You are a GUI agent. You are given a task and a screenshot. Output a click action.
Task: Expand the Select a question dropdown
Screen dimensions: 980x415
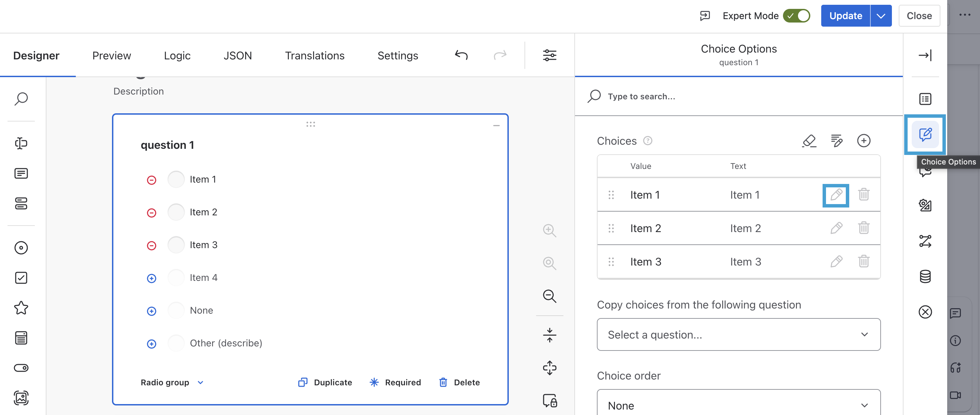[x=738, y=334]
